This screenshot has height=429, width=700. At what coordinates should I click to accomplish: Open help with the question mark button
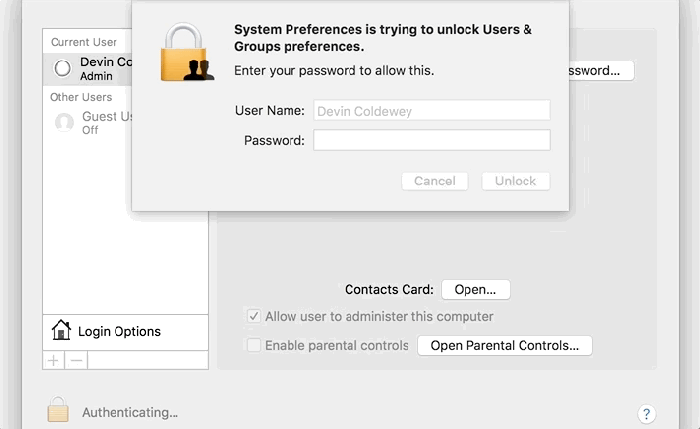[646, 413]
